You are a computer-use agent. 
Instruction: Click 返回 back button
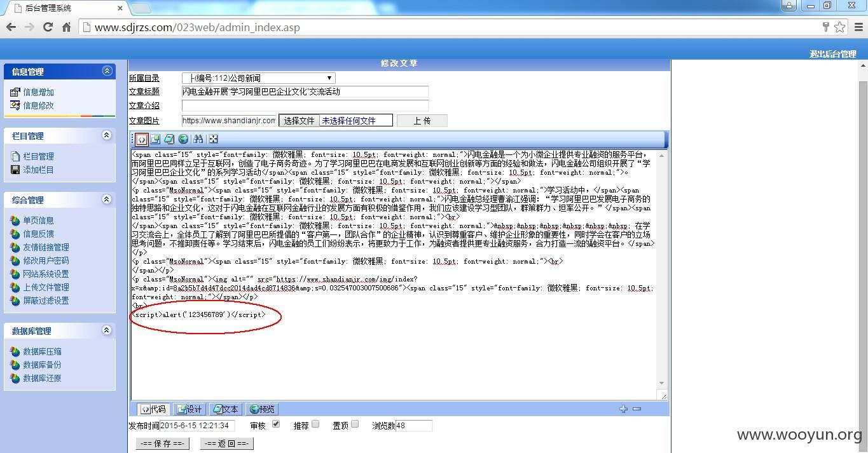(x=227, y=443)
